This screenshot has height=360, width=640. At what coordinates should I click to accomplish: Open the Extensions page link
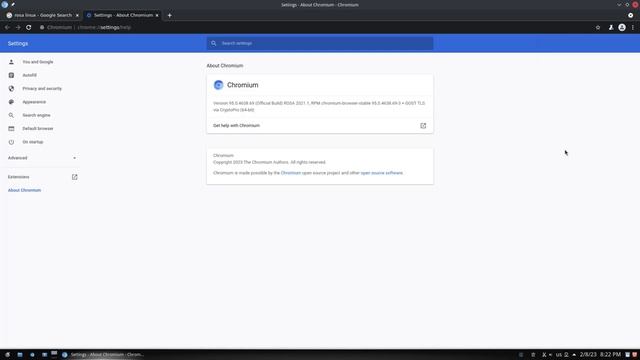(x=42, y=177)
